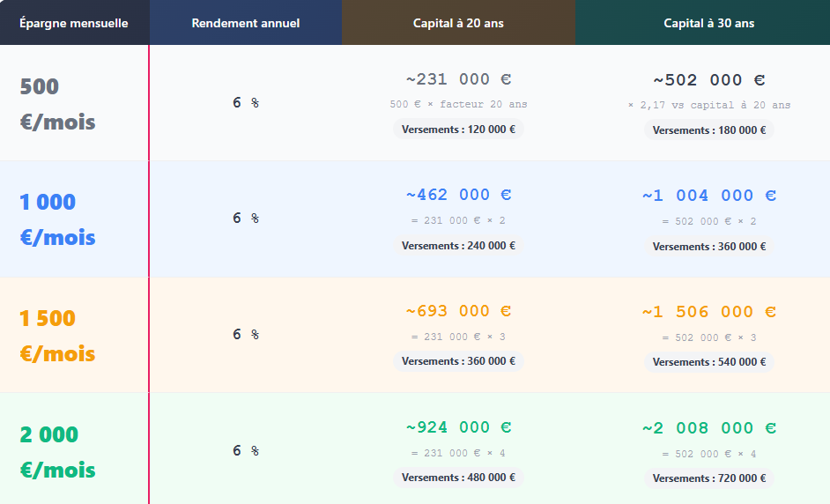The height and width of the screenshot is (504, 830).
Task: Click the 1 500 €/mois row label
Action: point(57,336)
